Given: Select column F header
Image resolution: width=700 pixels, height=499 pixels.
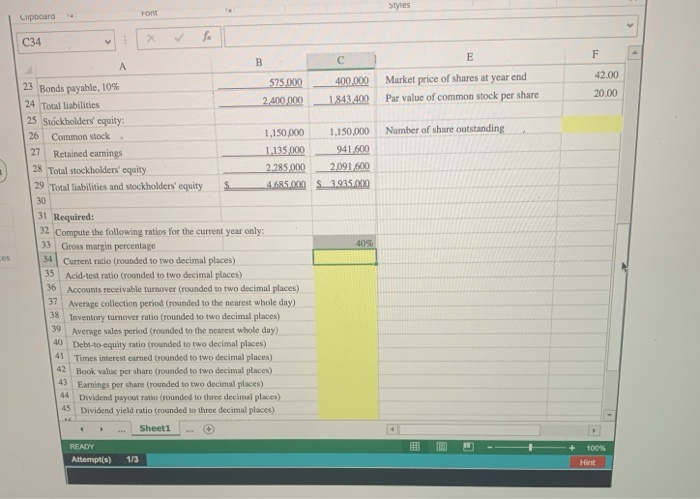Looking at the screenshot, I should click(595, 54).
